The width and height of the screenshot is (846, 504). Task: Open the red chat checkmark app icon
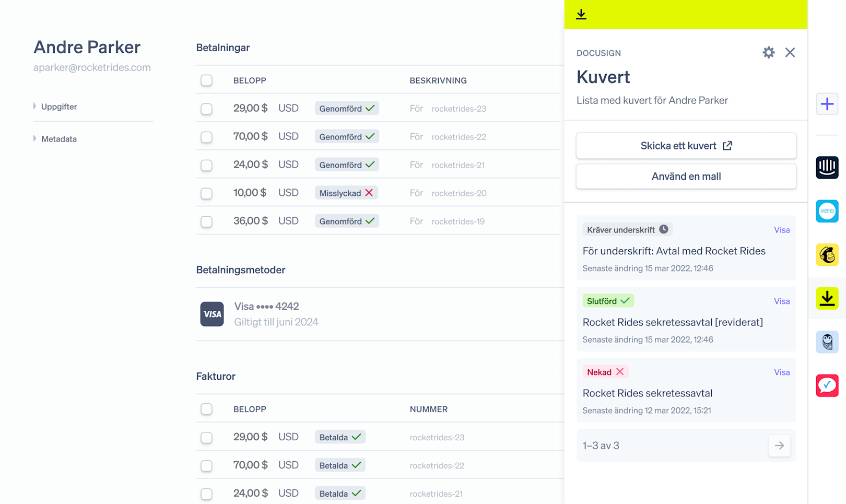tap(827, 385)
